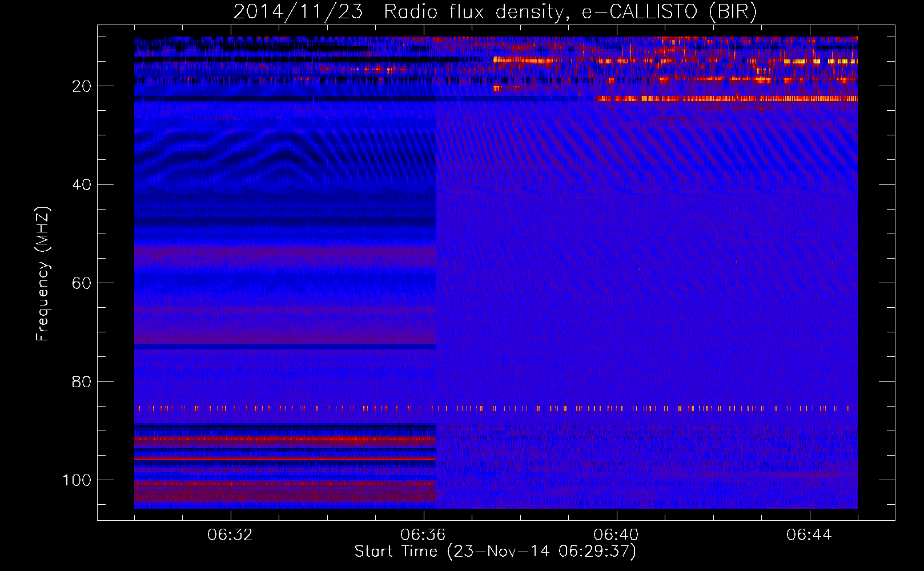Select the 'Frequency (MHZ)' axis label
This screenshot has width=924, height=571.
(x=43, y=274)
